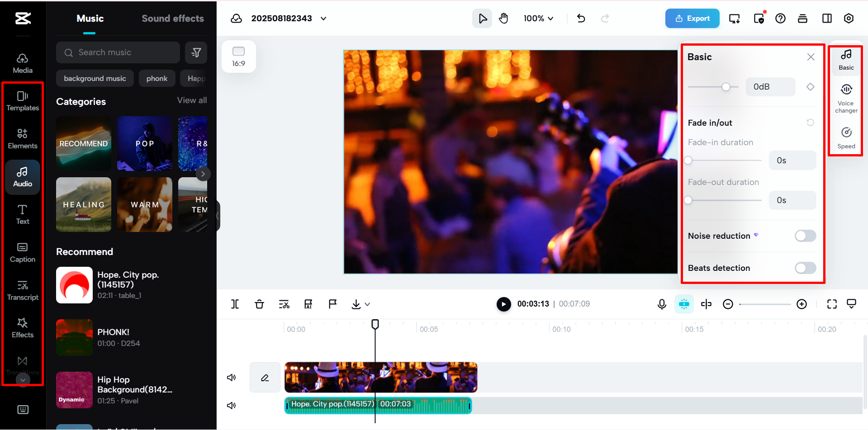Expand more sidebar tools

pyautogui.click(x=23, y=380)
